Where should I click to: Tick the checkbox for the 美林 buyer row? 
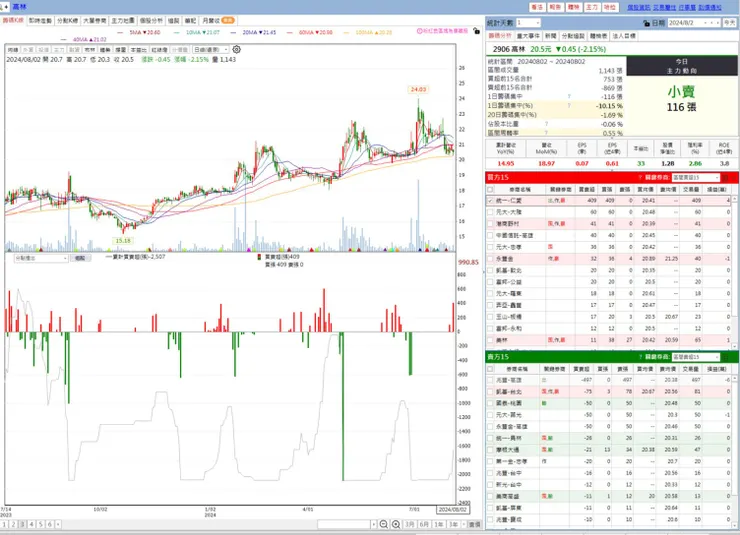coord(490,340)
